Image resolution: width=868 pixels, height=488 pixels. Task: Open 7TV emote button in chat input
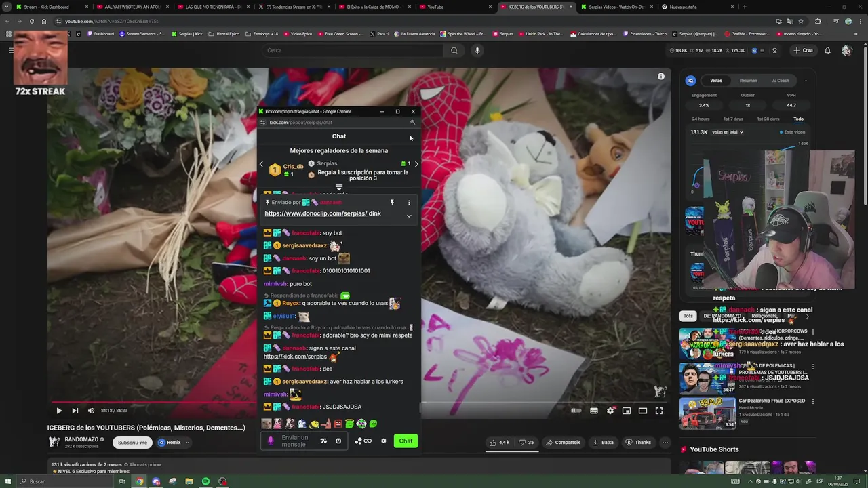pyautogui.click(x=323, y=441)
